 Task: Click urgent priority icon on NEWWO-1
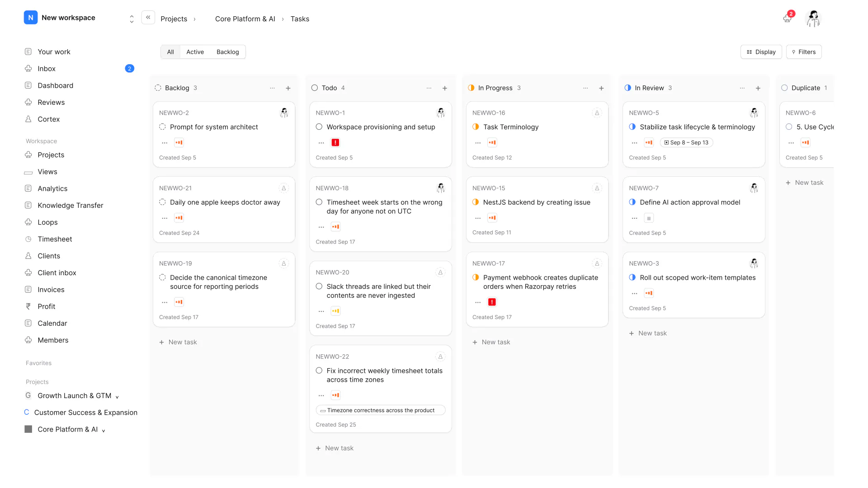pos(335,142)
